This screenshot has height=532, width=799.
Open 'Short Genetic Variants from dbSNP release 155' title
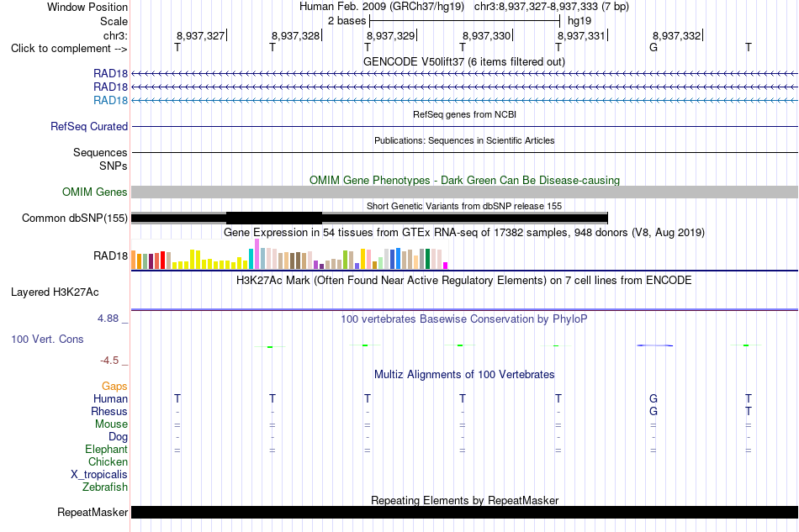tap(464, 206)
